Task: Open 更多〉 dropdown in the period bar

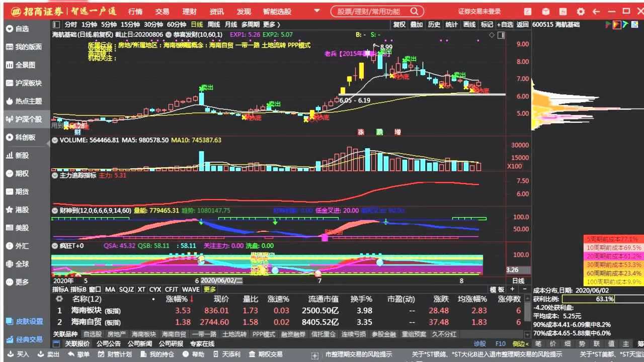Action: coord(270,24)
